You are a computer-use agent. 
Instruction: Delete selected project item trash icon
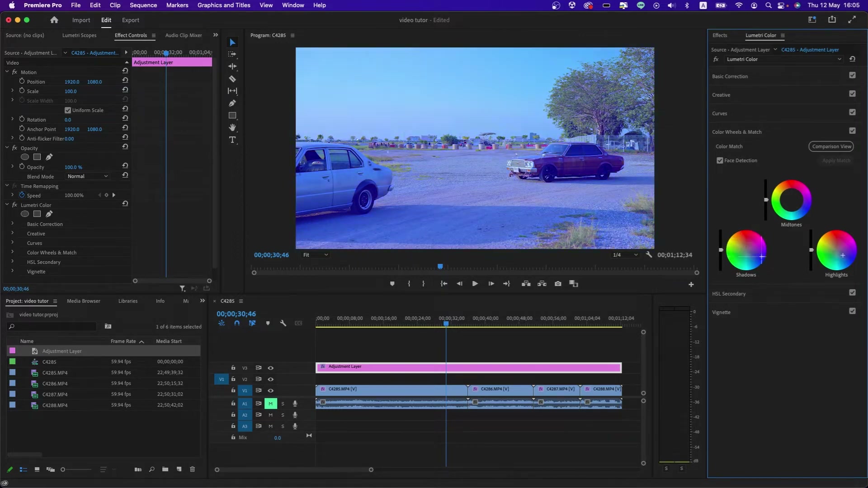click(x=192, y=469)
